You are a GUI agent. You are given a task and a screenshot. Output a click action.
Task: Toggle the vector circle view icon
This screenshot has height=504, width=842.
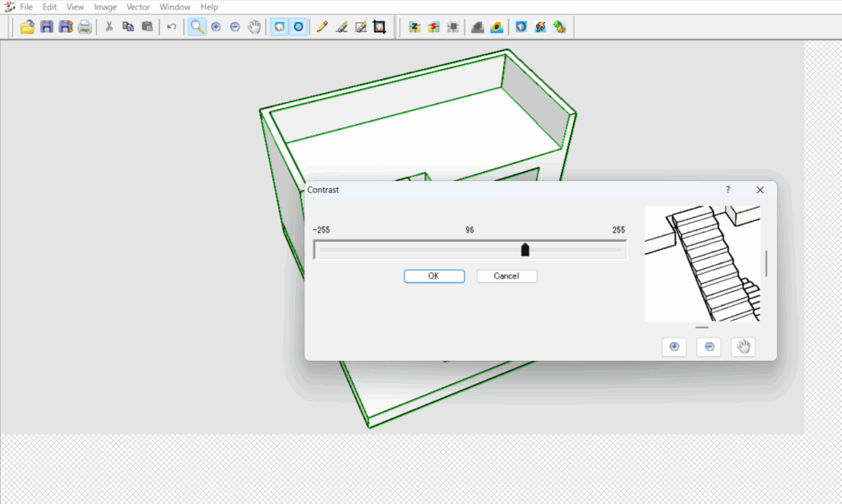click(x=298, y=27)
